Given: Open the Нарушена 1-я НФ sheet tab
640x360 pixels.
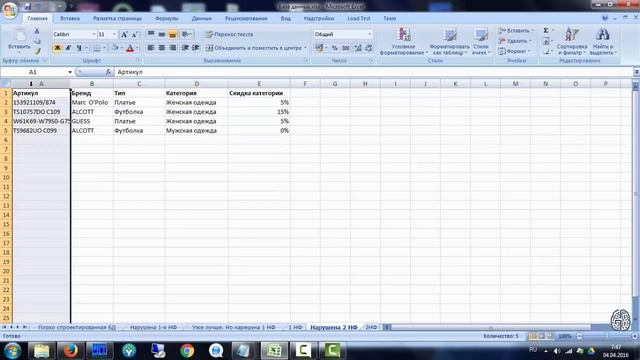Looking at the screenshot, I should coord(153,327).
